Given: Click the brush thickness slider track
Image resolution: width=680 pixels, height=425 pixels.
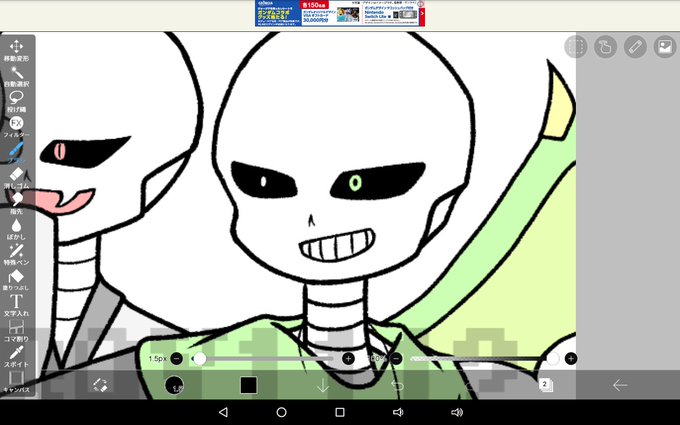Looking at the screenshot, I should (x=262, y=359).
